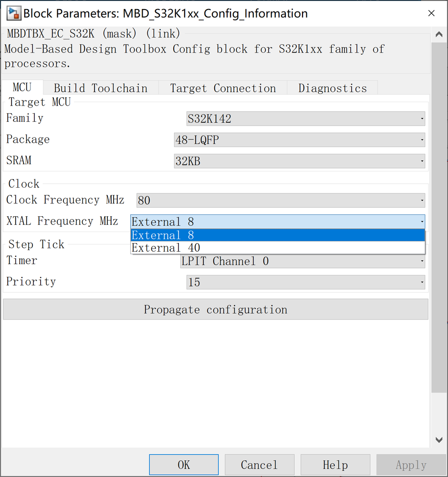
Task: Click the Propagate configuration button
Action: pos(216,309)
